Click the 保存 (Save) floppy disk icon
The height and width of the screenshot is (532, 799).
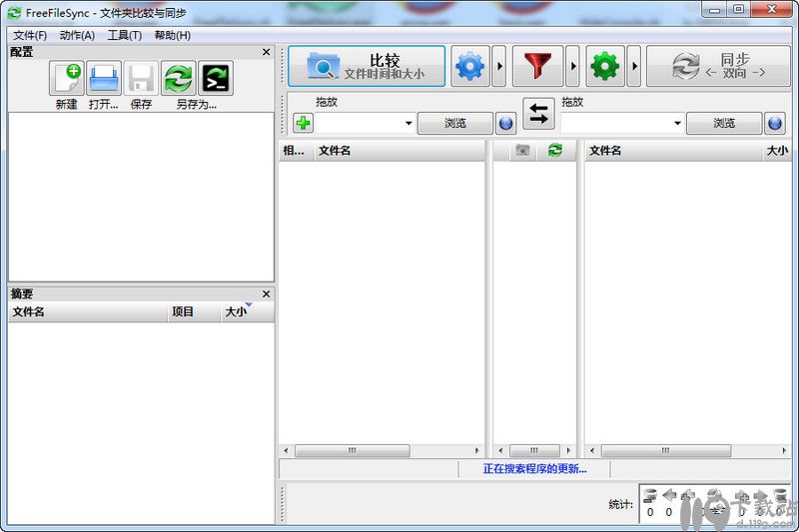pyautogui.click(x=141, y=78)
